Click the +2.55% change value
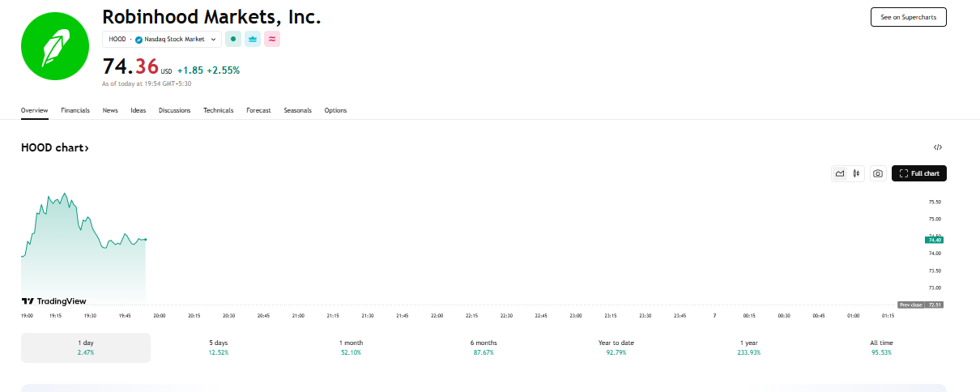The width and height of the screenshot is (980, 392). pos(224,70)
